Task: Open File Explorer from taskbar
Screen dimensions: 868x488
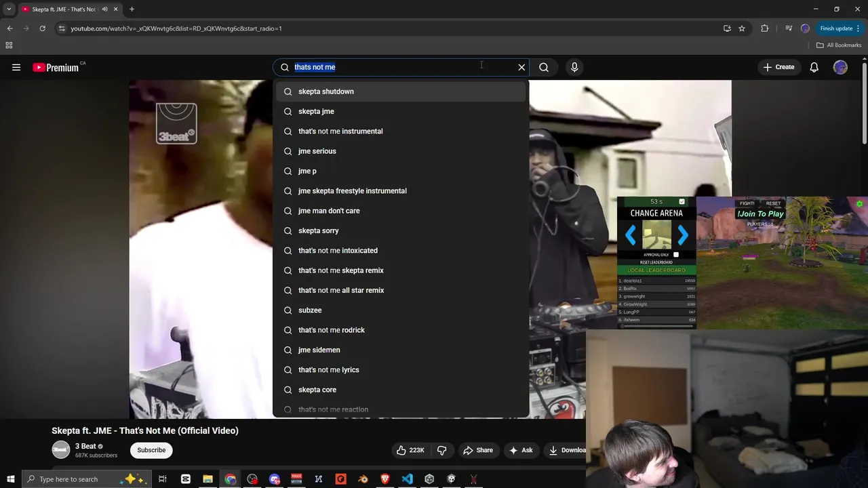Action: click(x=208, y=479)
